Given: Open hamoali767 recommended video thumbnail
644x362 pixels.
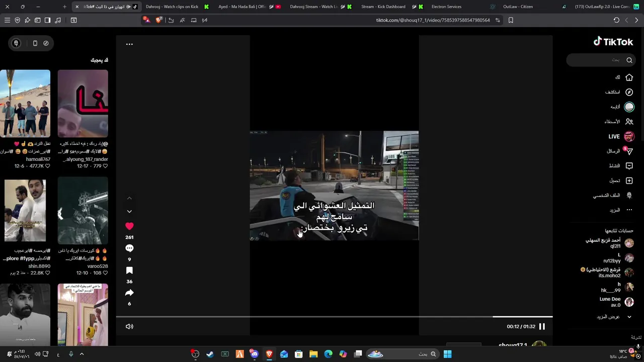Looking at the screenshot, I should [25, 104].
